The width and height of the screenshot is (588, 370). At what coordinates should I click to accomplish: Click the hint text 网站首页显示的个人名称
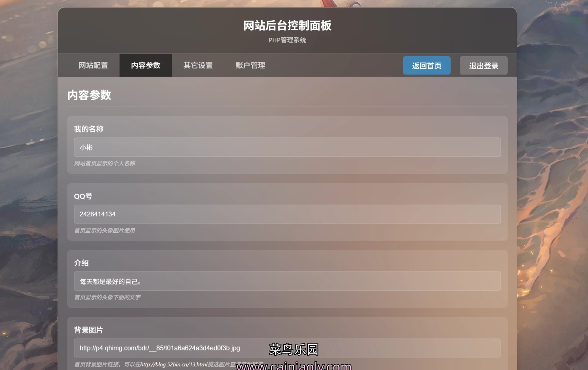click(x=104, y=164)
